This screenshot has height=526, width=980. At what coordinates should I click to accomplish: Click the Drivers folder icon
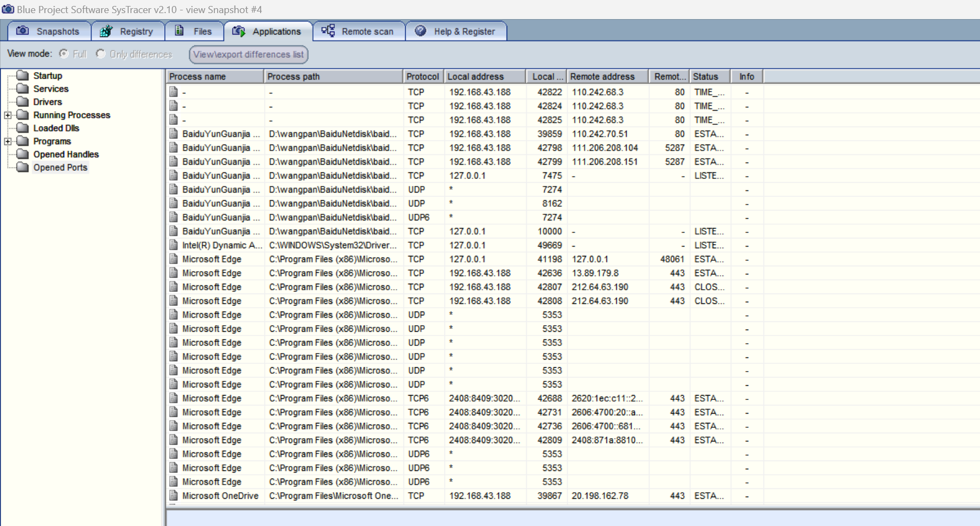click(x=22, y=101)
